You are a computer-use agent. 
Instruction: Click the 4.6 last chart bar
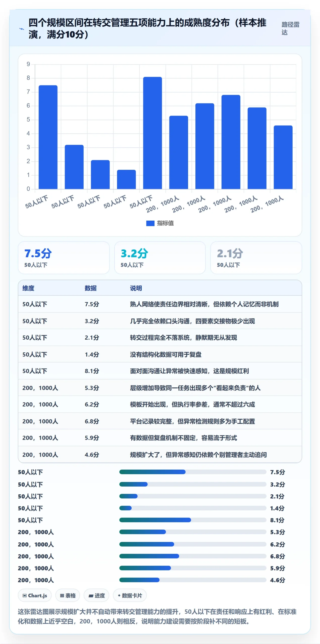point(283,157)
